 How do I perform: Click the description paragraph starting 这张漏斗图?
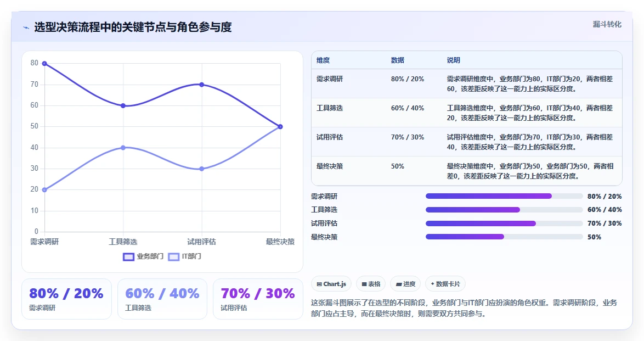point(464,308)
